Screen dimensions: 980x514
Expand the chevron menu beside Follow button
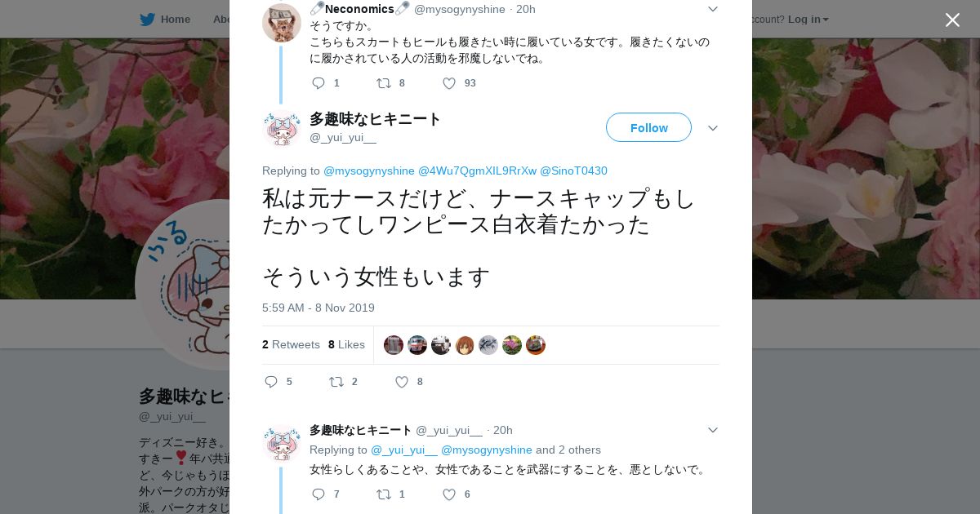click(713, 128)
